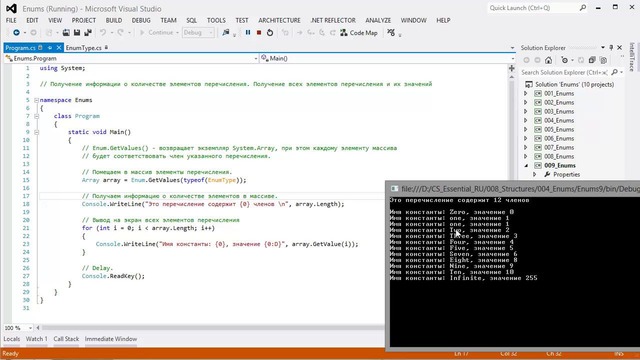Click the Solution Explorer pending changes filter icon
This screenshot has height=360, width=640.
(x=565, y=60)
